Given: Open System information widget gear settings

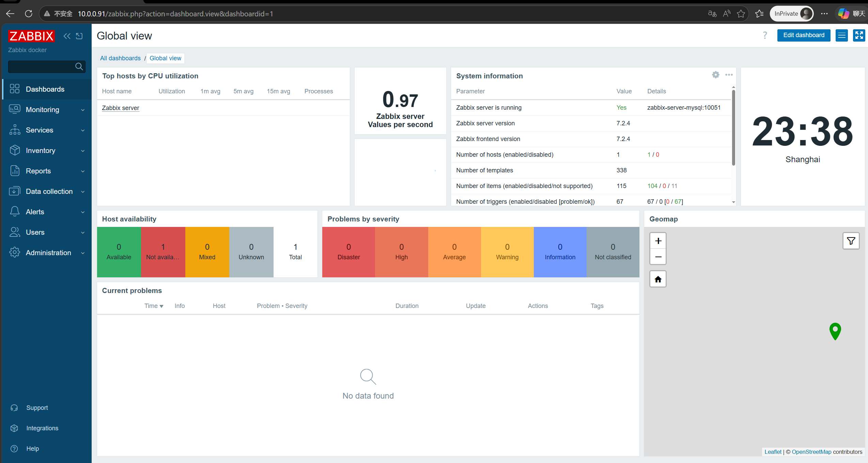Looking at the screenshot, I should click(x=715, y=75).
